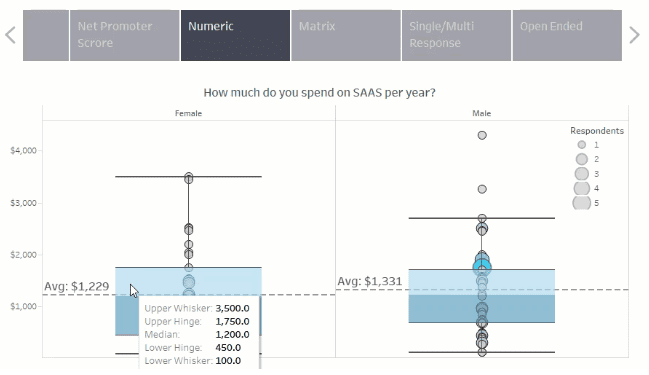Choose the 5 respondents legend circle
The width and height of the screenshot is (649, 375).
click(x=582, y=203)
